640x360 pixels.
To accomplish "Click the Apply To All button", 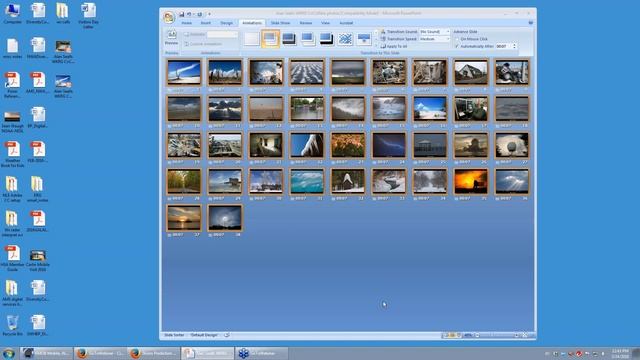I will 394,46.
